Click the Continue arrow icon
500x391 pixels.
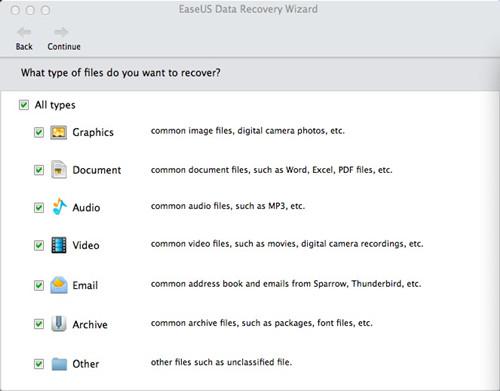click(61, 32)
